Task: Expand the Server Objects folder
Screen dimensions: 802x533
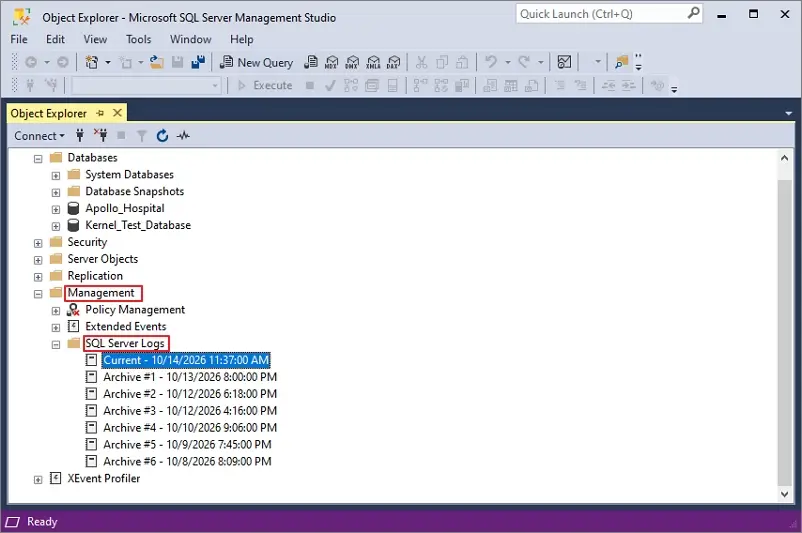Action: coord(38,260)
